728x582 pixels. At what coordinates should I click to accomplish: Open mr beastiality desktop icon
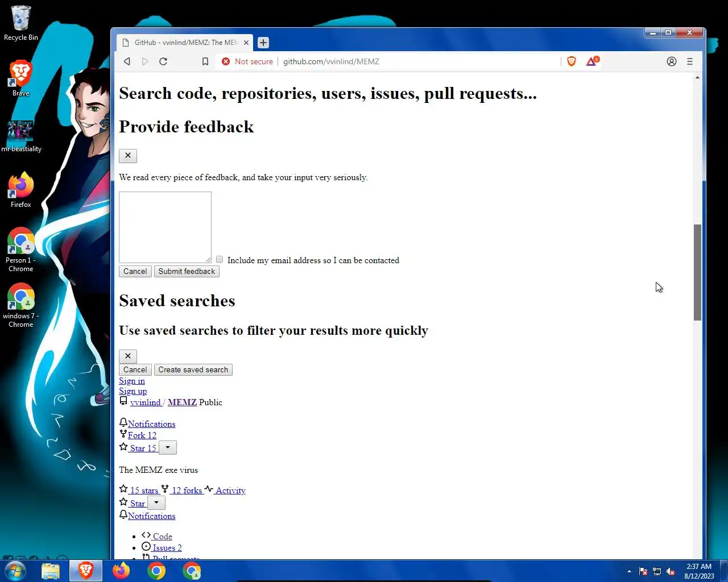[20, 136]
